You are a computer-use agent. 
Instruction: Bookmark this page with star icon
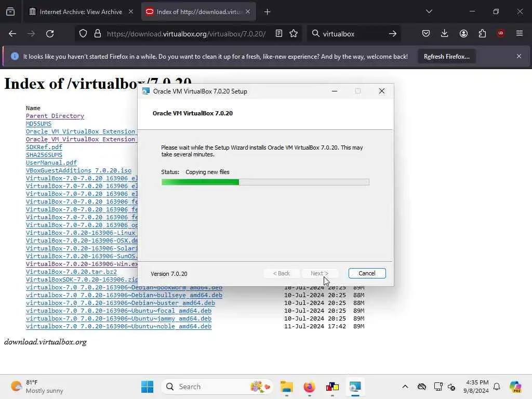point(294,34)
